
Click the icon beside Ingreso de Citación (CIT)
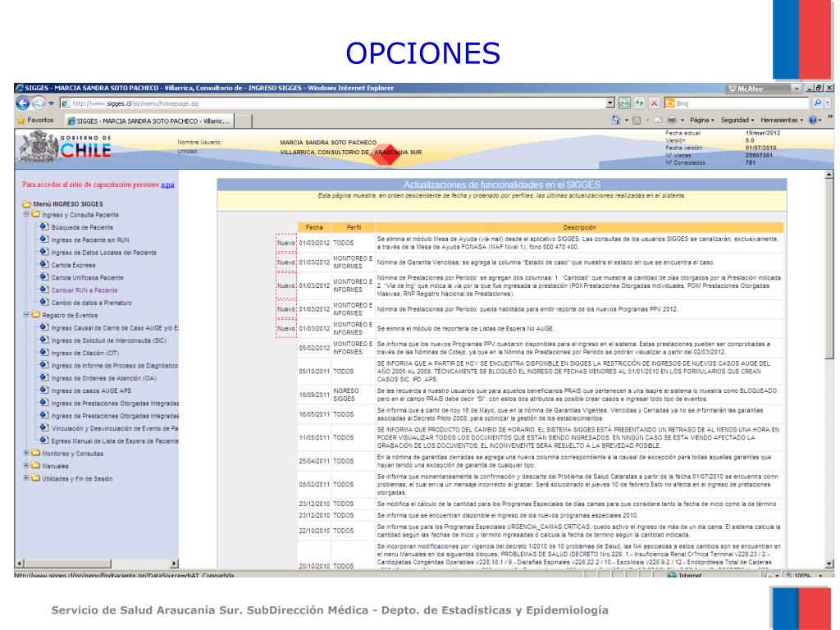pos(44,353)
